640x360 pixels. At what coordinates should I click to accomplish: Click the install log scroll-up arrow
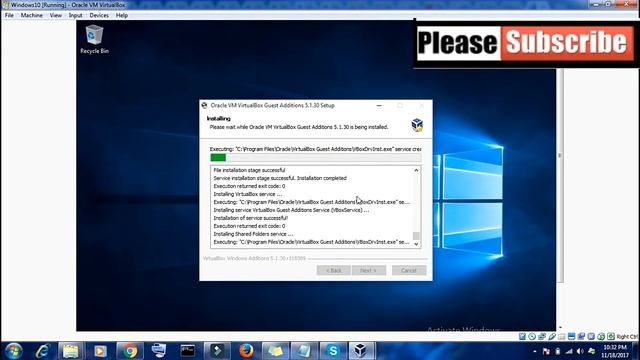coord(416,170)
